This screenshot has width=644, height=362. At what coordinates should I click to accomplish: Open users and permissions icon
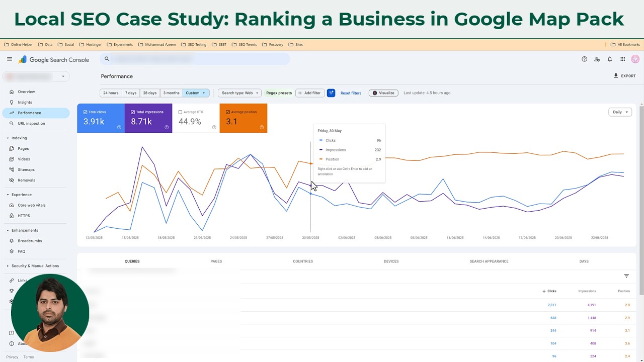pyautogui.click(x=597, y=59)
